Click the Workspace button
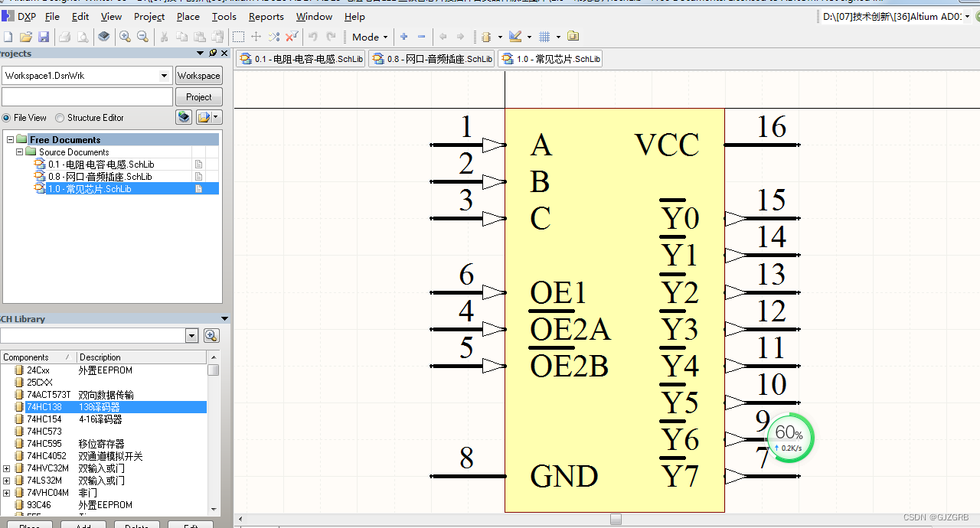980x528 pixels. [x=198, y=76]
